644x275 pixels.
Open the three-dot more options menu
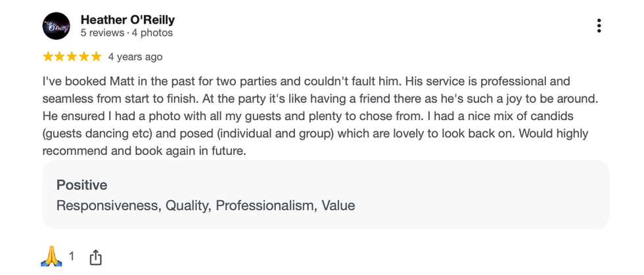point(599,26)
